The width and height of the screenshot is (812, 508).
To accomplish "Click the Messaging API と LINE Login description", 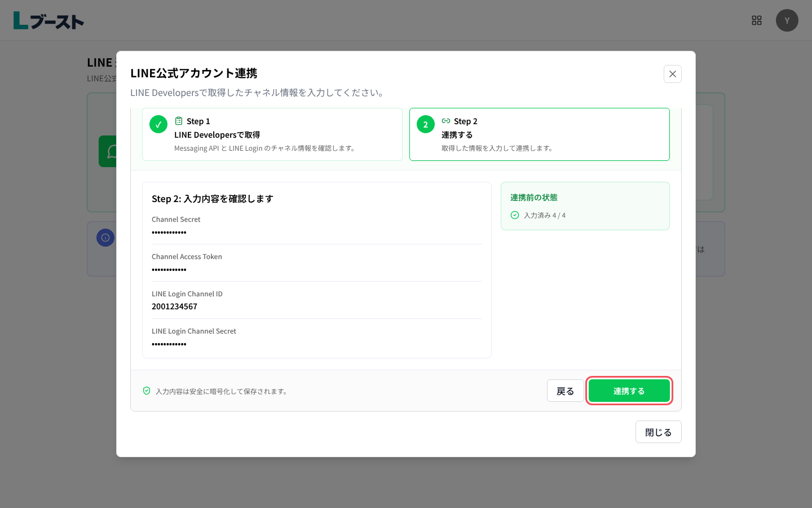I will pyautogui.click(x=266, y=148).
